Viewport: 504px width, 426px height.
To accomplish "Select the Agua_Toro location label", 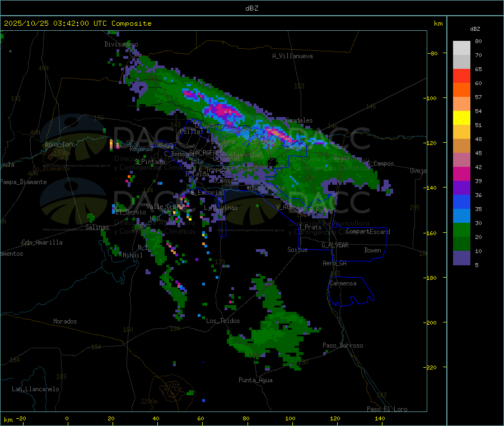I will (x=60, y=144).
